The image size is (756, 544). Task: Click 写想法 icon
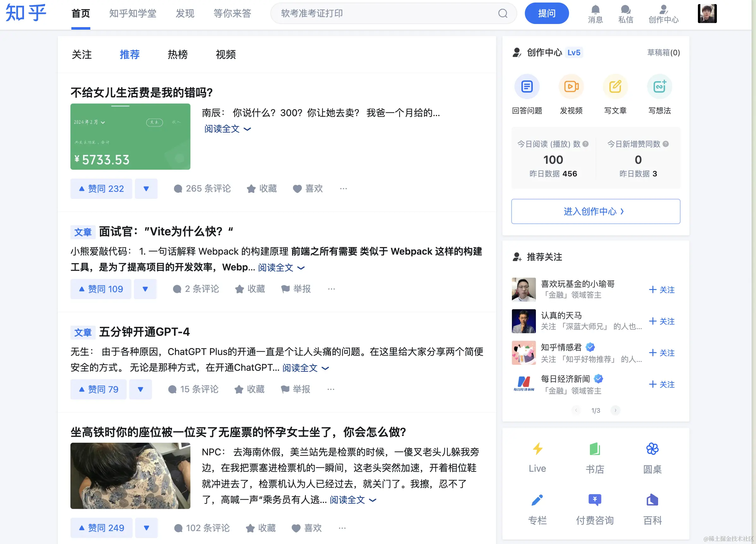click(x=659, y=86)
